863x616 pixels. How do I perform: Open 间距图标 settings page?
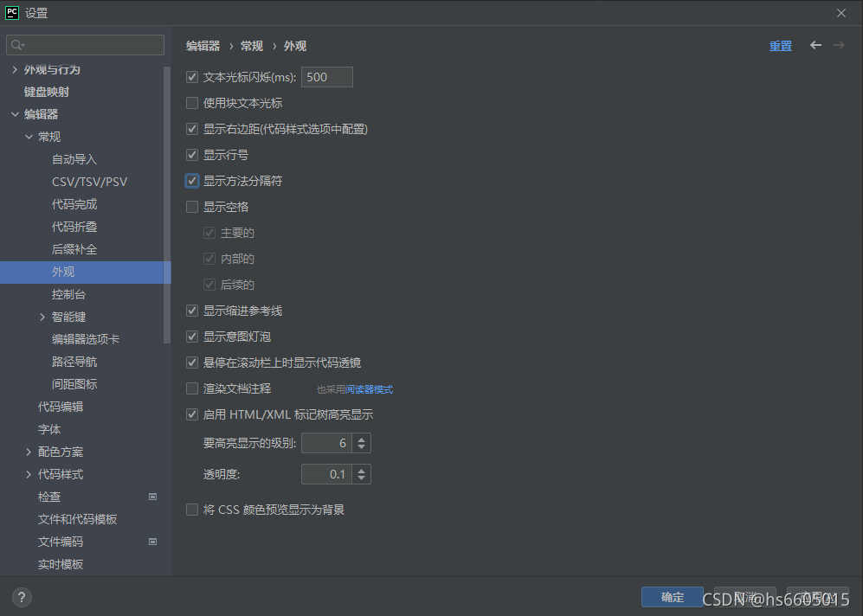click(74, 384)
